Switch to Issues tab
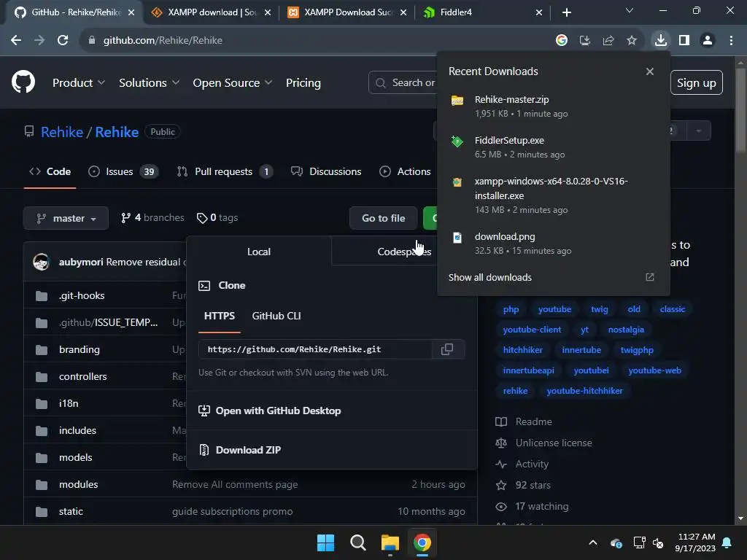Screen dimensions: 747x560 click(x=123, y=171)
